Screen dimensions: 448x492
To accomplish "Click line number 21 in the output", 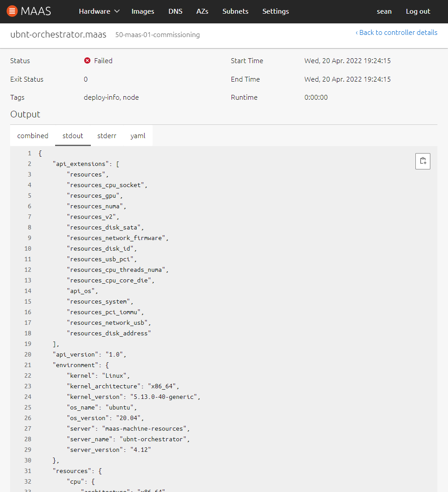I will (28, 365).
